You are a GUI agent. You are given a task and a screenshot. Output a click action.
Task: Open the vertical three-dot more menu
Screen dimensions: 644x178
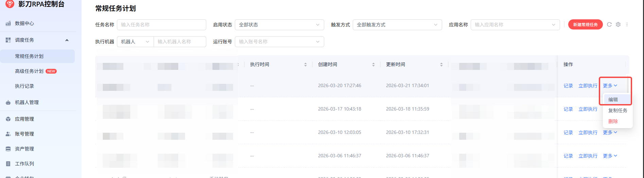pos(627,24)
